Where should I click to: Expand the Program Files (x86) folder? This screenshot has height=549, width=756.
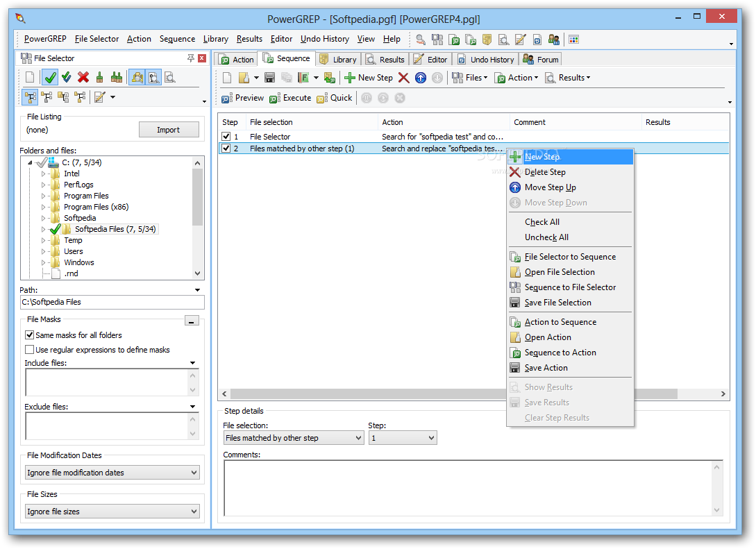[43, 207]
